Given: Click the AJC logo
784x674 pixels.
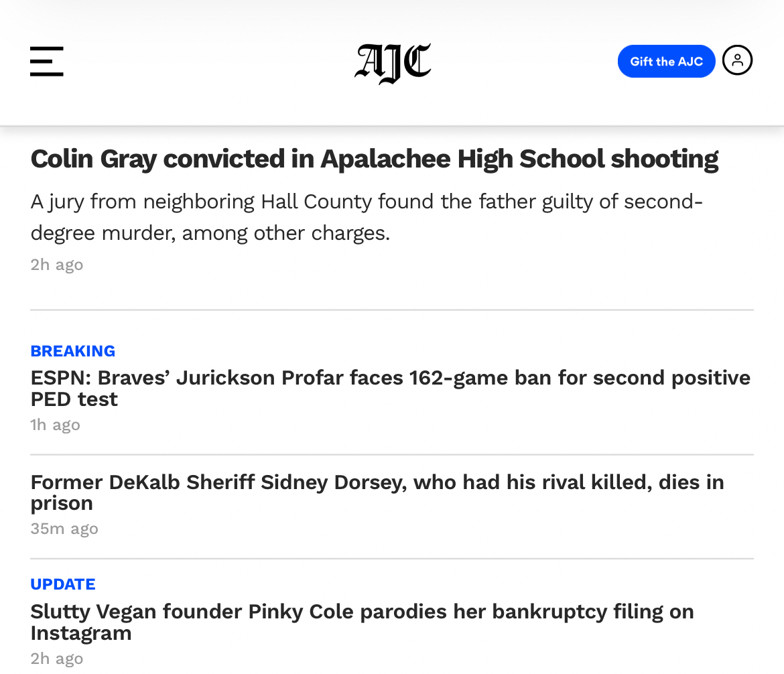Looking at the screenshot, I should point(393,63).
